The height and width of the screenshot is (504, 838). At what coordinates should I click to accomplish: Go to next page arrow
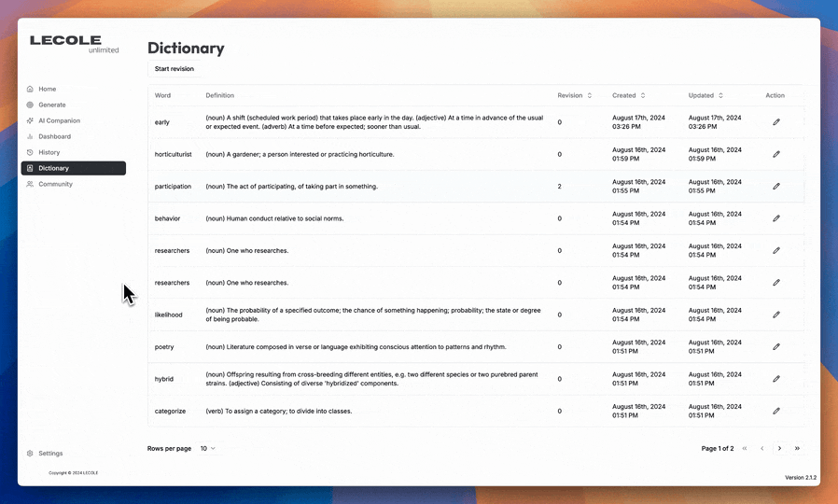click(x=779, y=449)
